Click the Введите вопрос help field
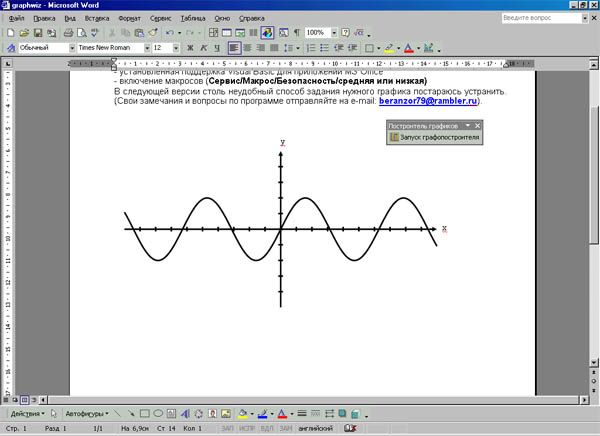The image size is (600, 436). tap(541, 18)
